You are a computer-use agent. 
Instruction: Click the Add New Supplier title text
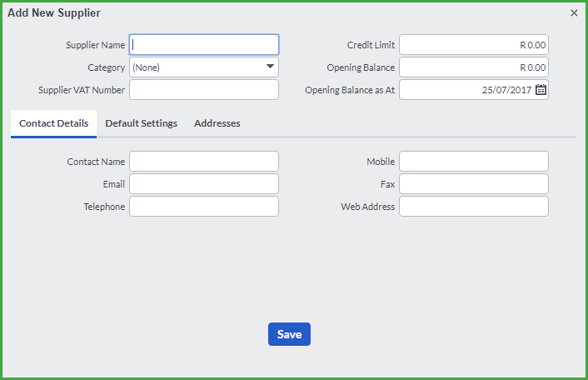(x=54, y=12)
